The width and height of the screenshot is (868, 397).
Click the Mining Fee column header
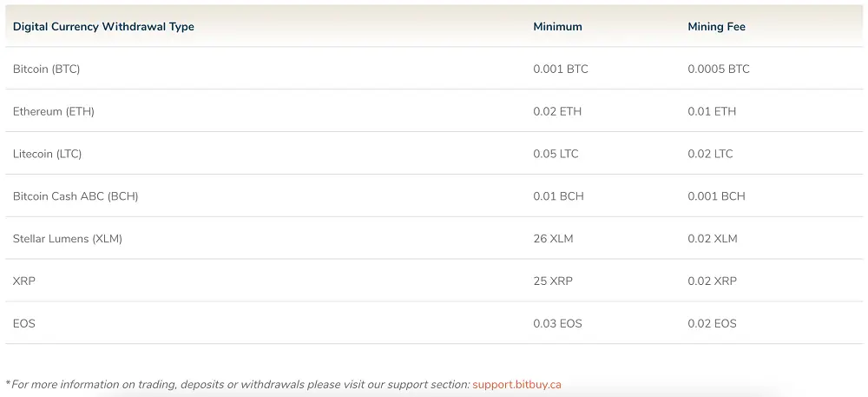pos(716,27)
